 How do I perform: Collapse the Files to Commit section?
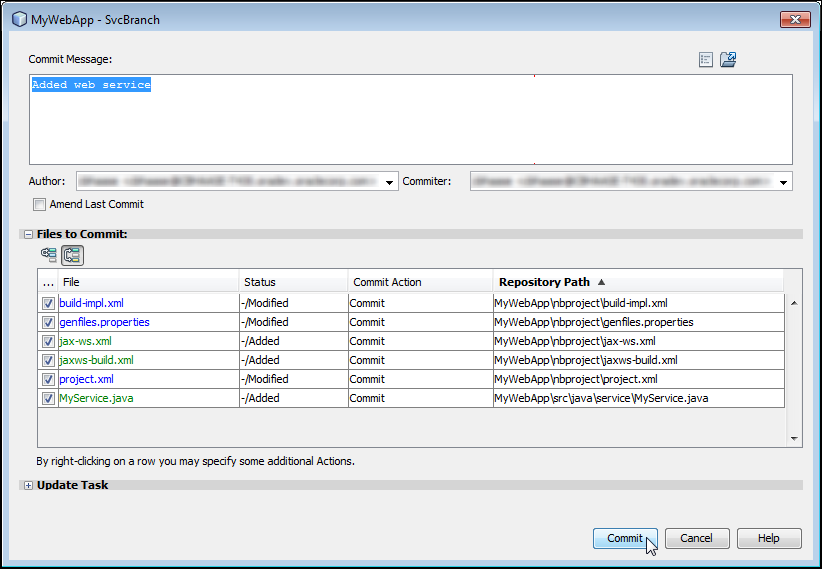[x=28, y=234]
